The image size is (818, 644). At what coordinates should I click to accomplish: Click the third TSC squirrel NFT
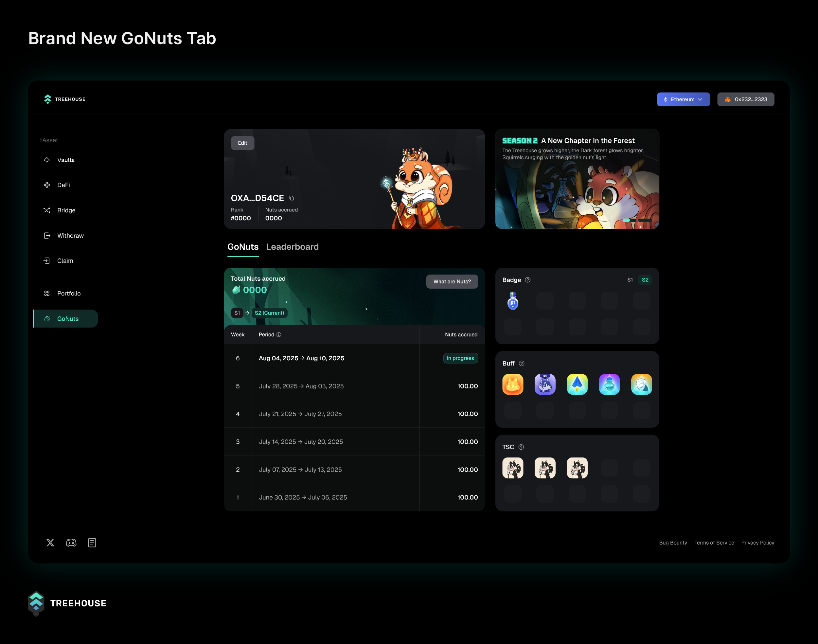(x=577, y=468)
